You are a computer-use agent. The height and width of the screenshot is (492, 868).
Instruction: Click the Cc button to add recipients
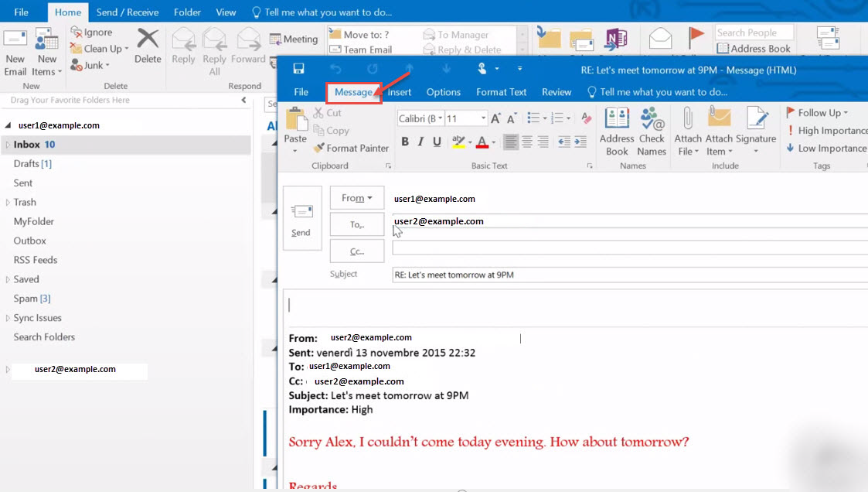356,250
